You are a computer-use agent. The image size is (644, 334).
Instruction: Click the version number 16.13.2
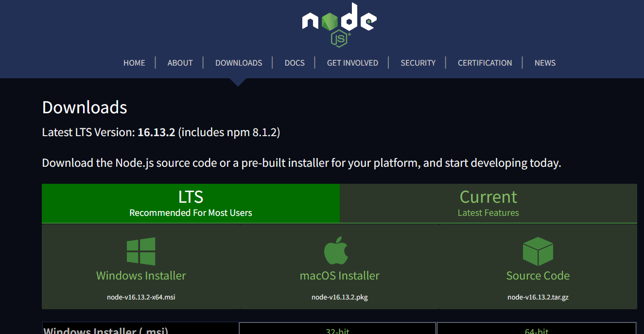coord(156,132)
